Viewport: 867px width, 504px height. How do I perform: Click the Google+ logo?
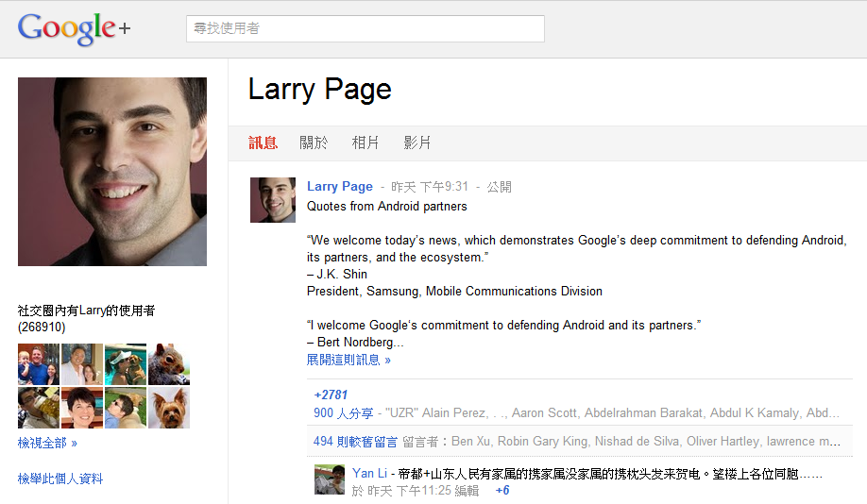click(74, 28)
